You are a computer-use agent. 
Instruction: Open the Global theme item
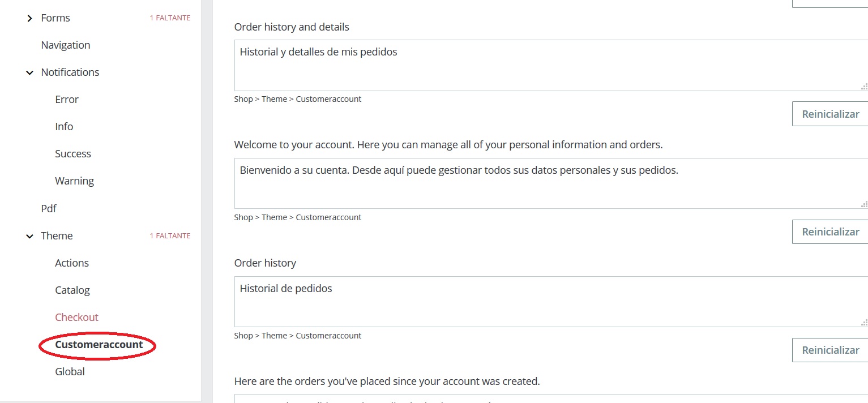pos(70,372)
